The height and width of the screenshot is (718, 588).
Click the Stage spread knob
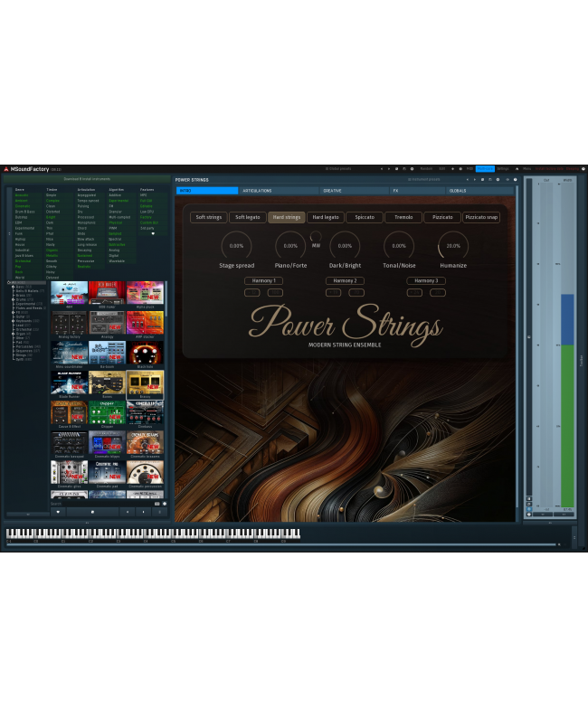pos(236,246)
